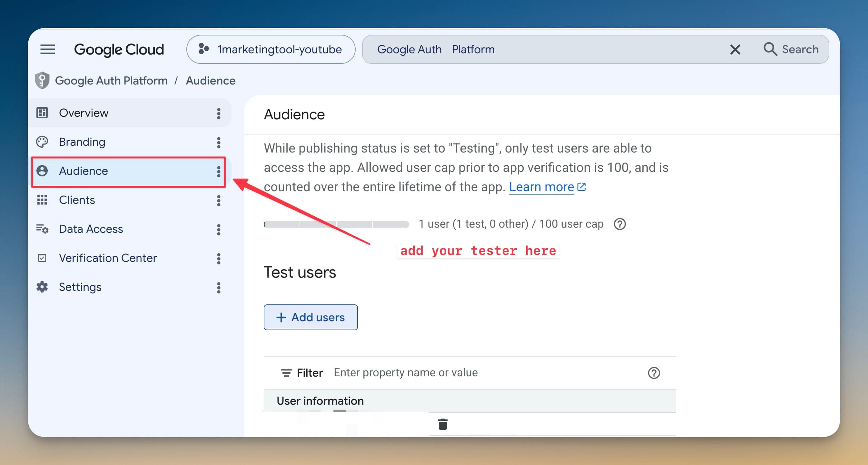Open Verification Center page
Image resolution: width=868 pixels, height=465 pixels.
(x=130, y=258)
